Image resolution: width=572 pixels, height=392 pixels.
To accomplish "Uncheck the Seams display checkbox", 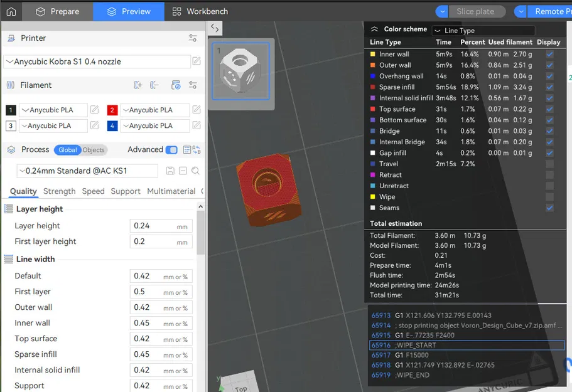I will coord(549,208).
